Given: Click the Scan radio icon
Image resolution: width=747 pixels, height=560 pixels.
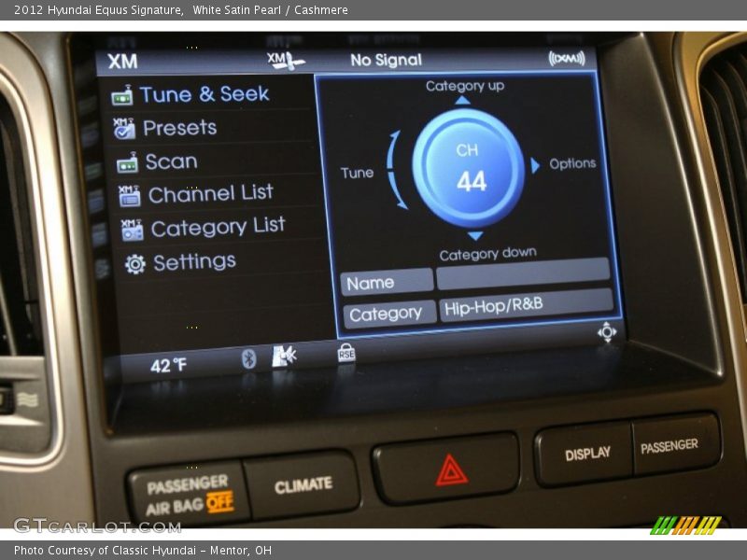Looking at the screenshot, I should (128, 162).
